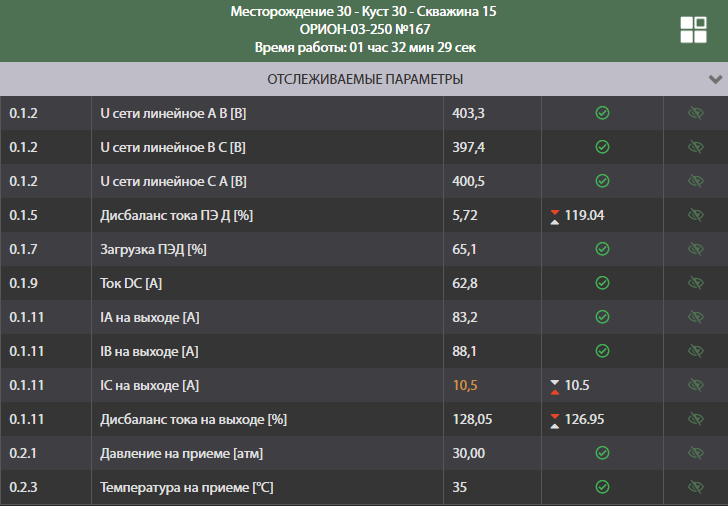This screenshot has height=506, width=728.
Task: Toggle visibility eye for Дисбаланс тока на выходе
Action: [x=696, y=419]
